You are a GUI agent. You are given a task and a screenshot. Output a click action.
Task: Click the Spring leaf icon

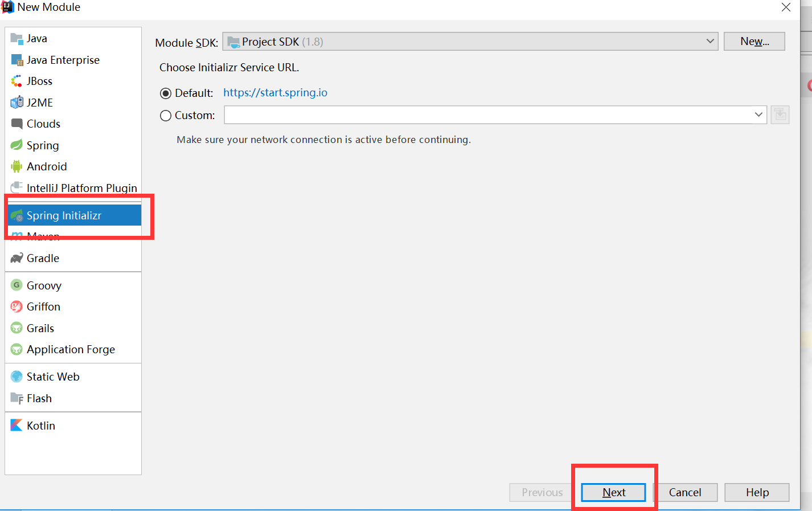(17, 145)
